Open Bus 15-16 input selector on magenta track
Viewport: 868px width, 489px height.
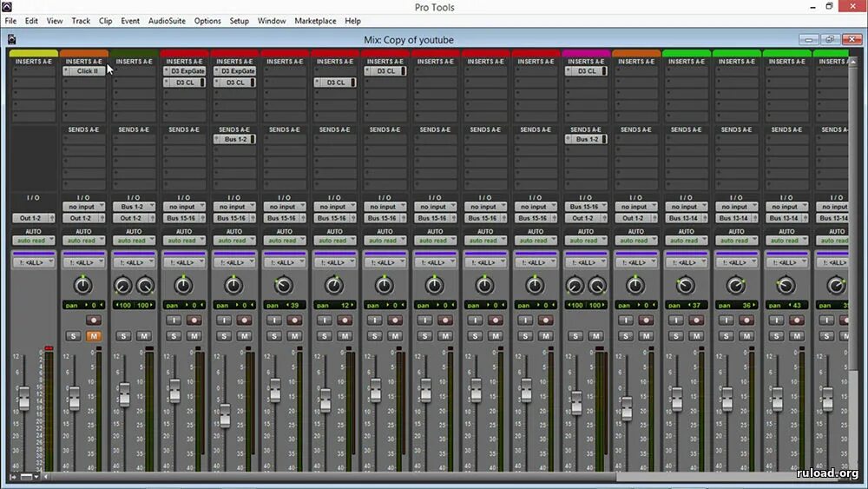pos(586,207)
